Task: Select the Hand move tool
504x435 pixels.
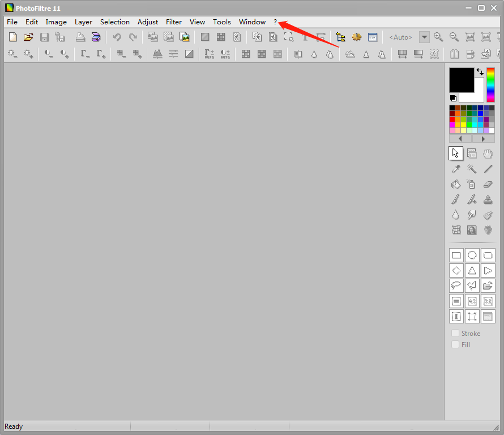Action: [488, 153]
